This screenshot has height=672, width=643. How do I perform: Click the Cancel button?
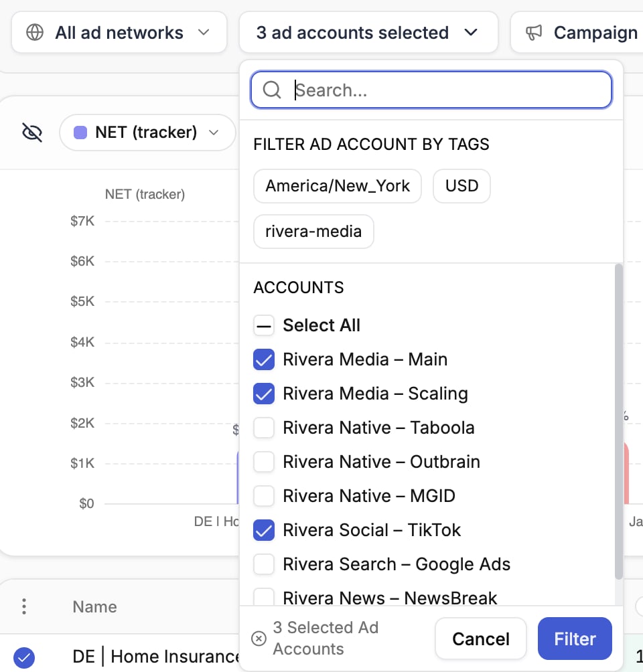click(x=481, y=639)
